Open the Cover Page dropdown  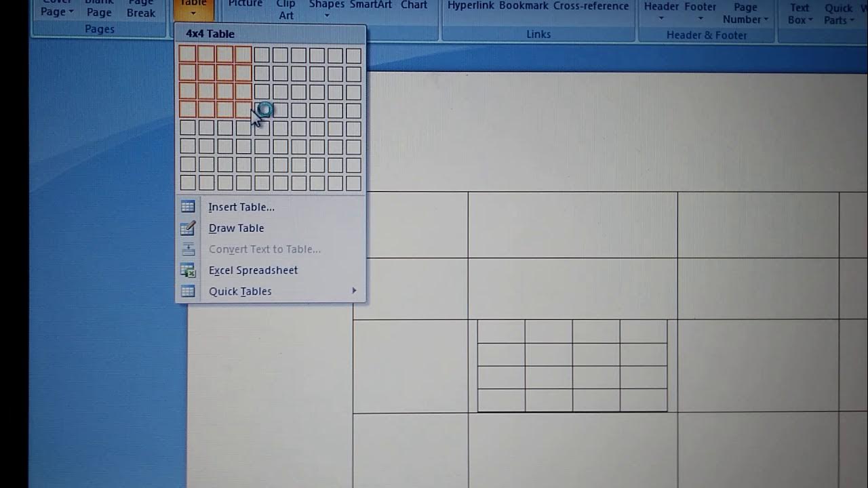pos(57,8)
